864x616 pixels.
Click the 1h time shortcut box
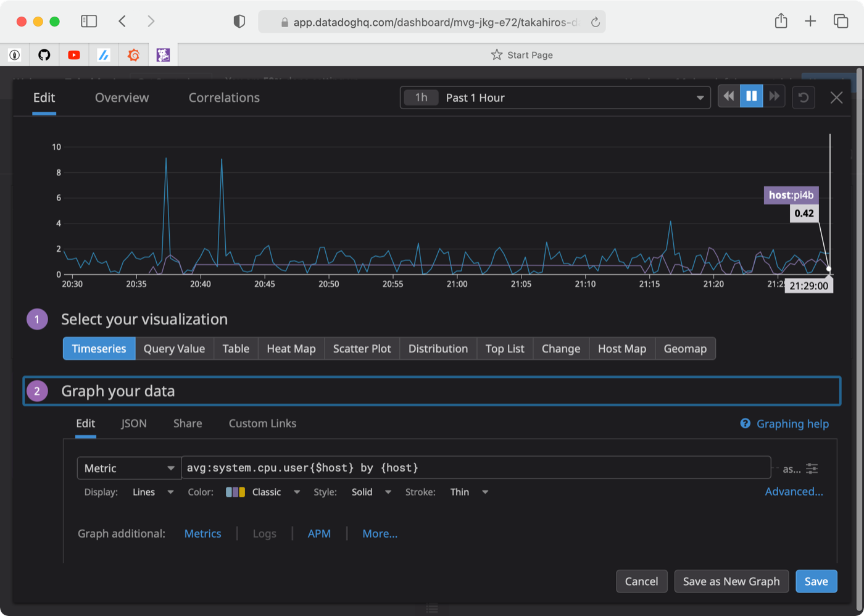(422, 98)
